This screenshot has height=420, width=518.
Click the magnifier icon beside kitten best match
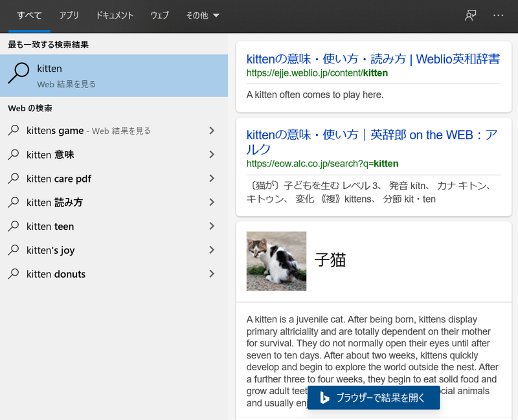19,73
